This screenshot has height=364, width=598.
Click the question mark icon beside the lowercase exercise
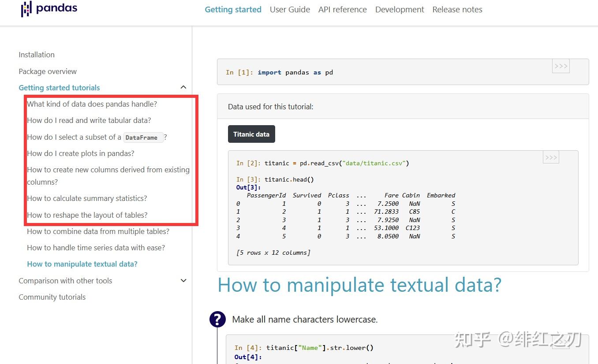217,319
